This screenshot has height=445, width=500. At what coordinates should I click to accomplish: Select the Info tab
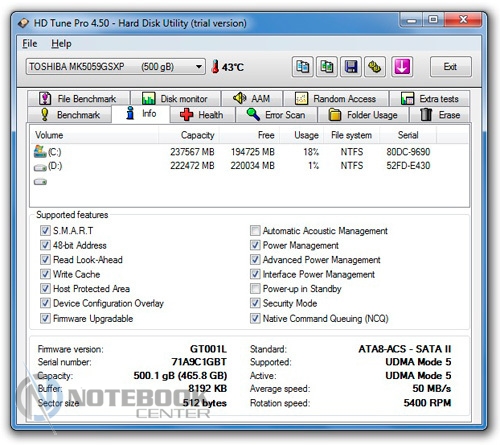click(141, 114)
